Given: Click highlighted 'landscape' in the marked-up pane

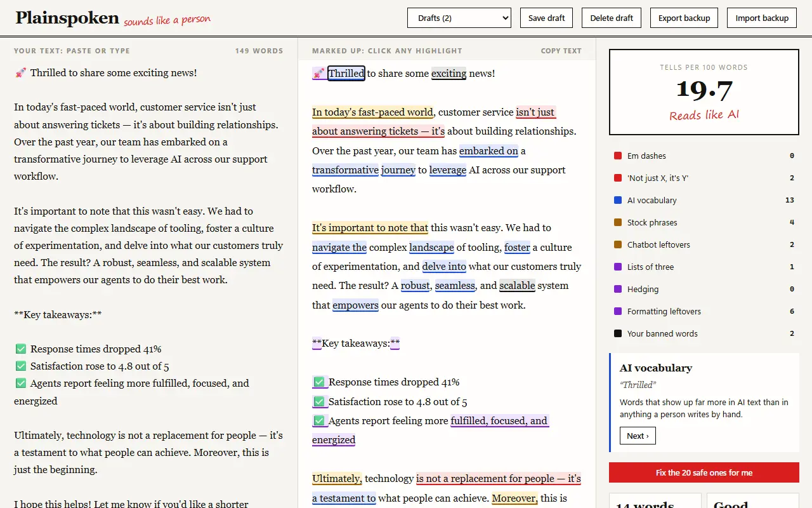Looking at the screenshot, I should point(431,248).
